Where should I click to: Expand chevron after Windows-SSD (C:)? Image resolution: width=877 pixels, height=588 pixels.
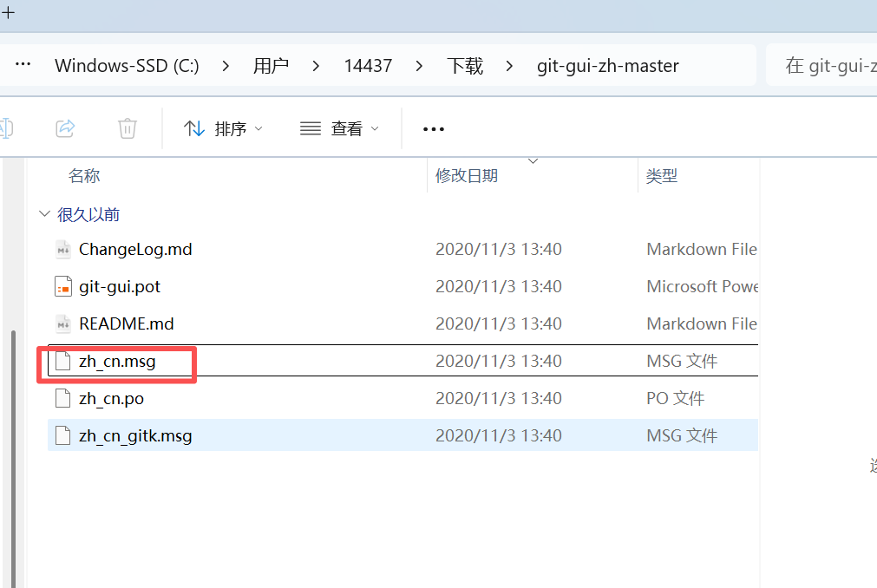tap(226, 66)
